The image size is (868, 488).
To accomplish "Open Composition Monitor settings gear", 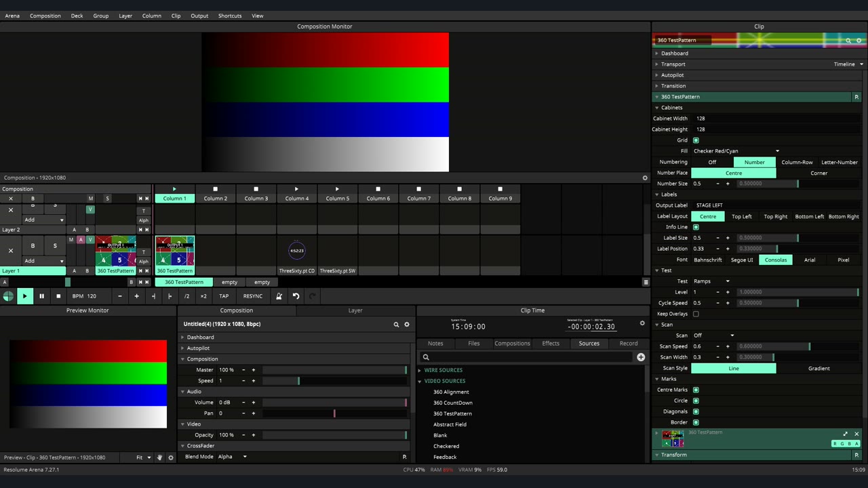I will click(645, 178).
